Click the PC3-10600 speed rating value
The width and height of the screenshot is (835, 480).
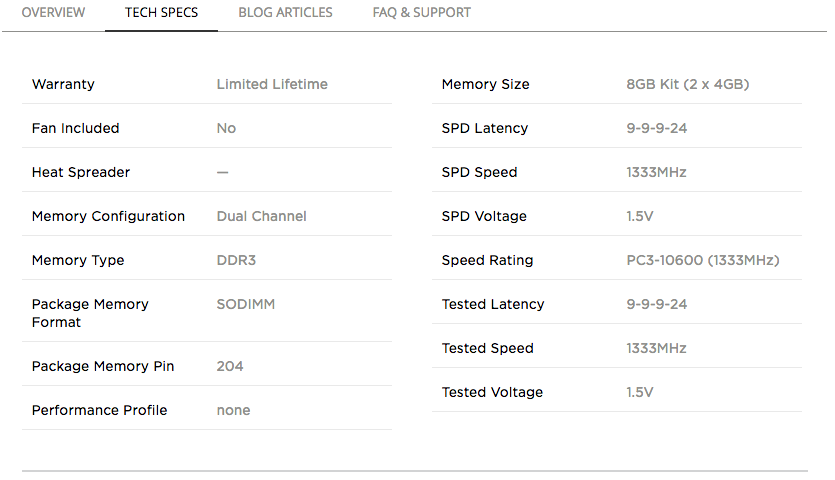tap(702, 260)
